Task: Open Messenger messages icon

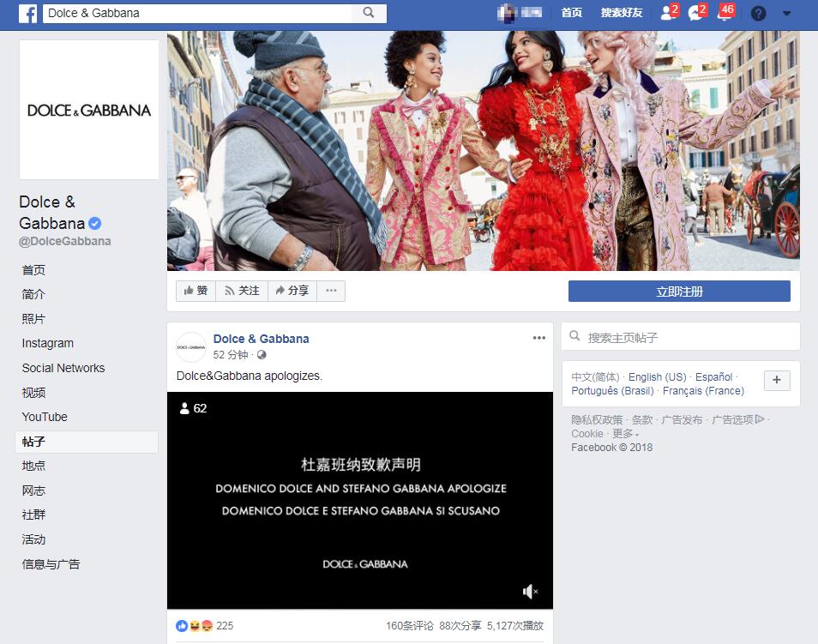Action: (697, 12)
